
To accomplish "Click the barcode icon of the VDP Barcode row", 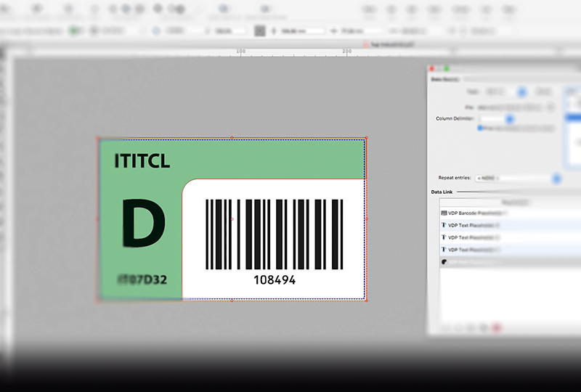I will tap(444, 213).
